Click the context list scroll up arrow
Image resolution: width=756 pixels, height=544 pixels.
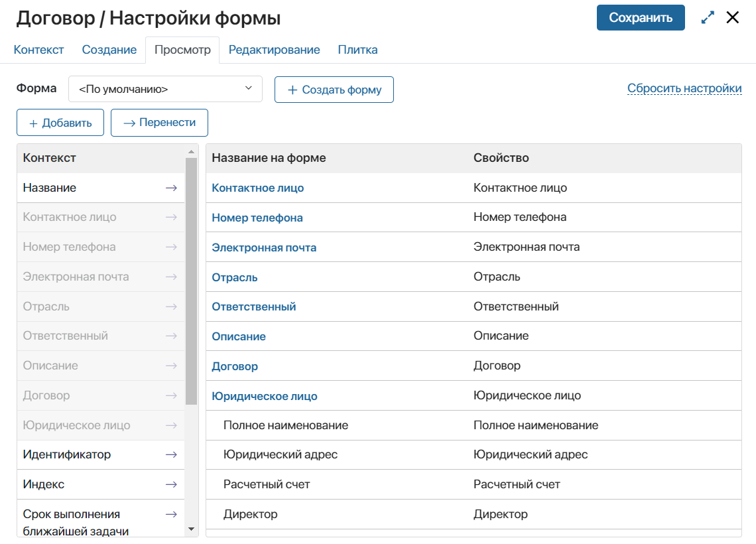[x=192, y=151]
